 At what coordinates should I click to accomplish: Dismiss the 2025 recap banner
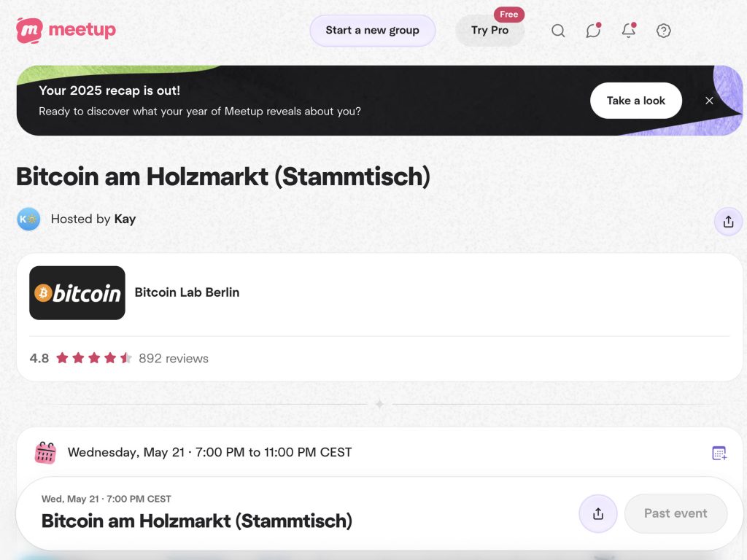point(709,101)
